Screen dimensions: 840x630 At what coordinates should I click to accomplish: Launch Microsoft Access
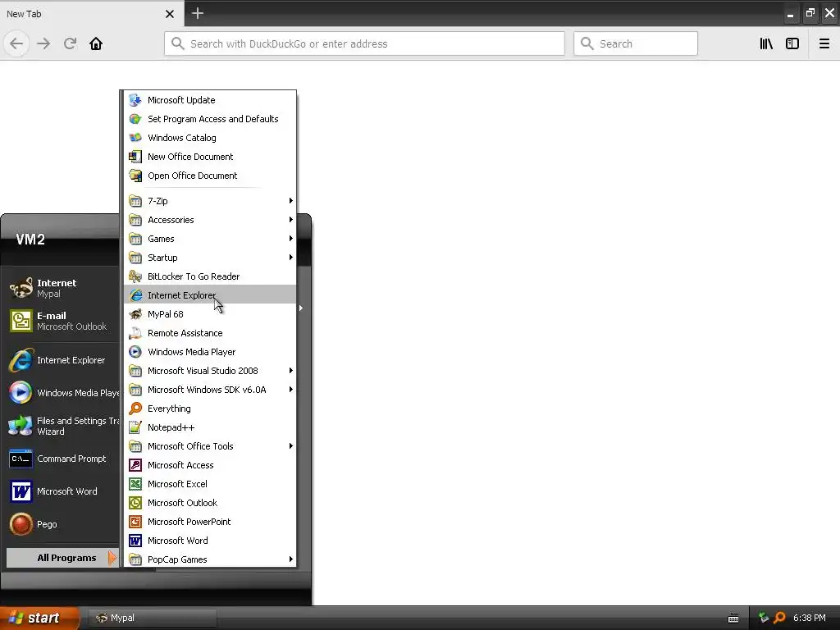[x=210, y=465]
